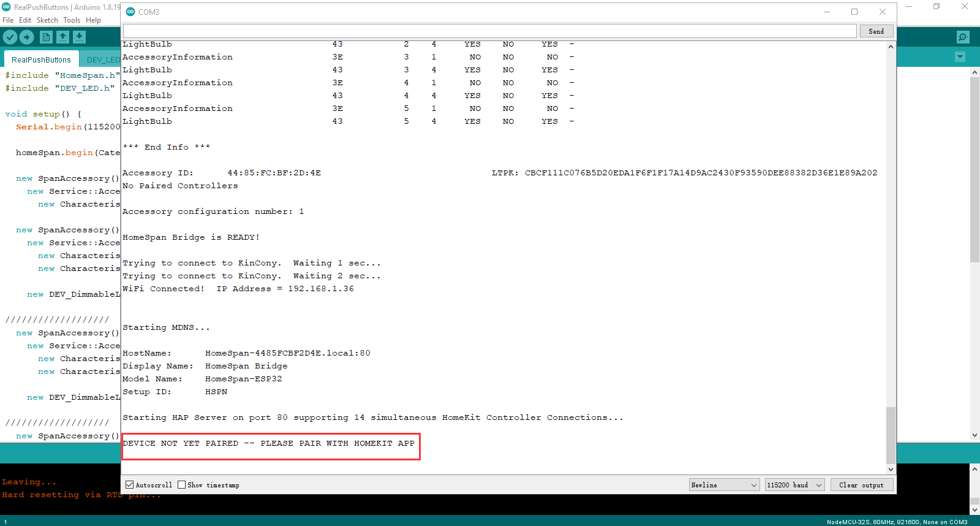Open Serial Monitor magnifier icon
Image resolution: width=980 pixels, height=526 pixels.
[x=963, y=37]
